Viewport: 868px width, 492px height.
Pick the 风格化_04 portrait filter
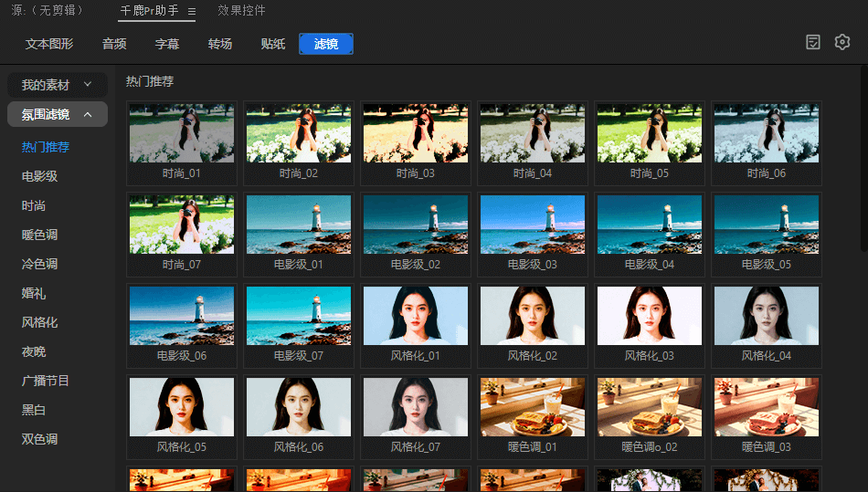point(767,317)
